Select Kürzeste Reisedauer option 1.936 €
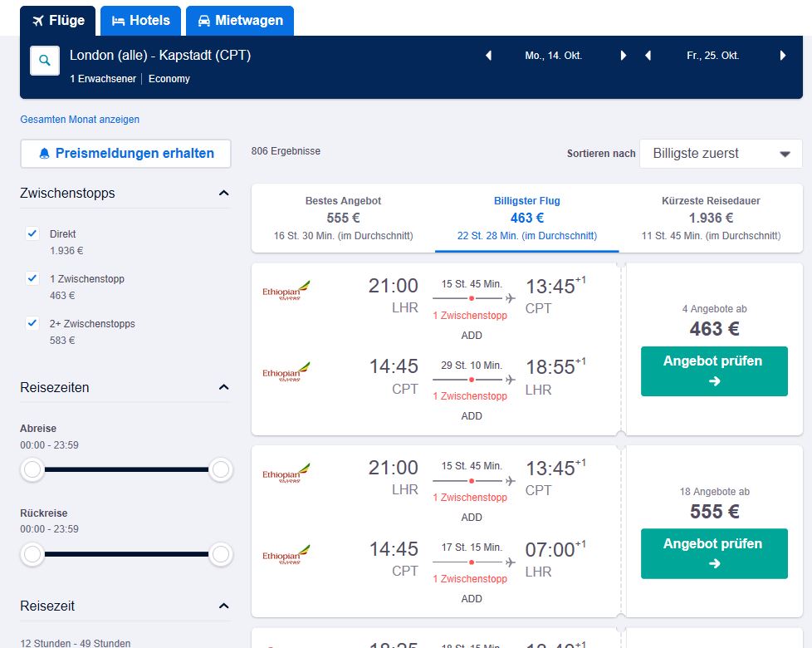This screenshot has height=648, width=812. pos(711,218)
